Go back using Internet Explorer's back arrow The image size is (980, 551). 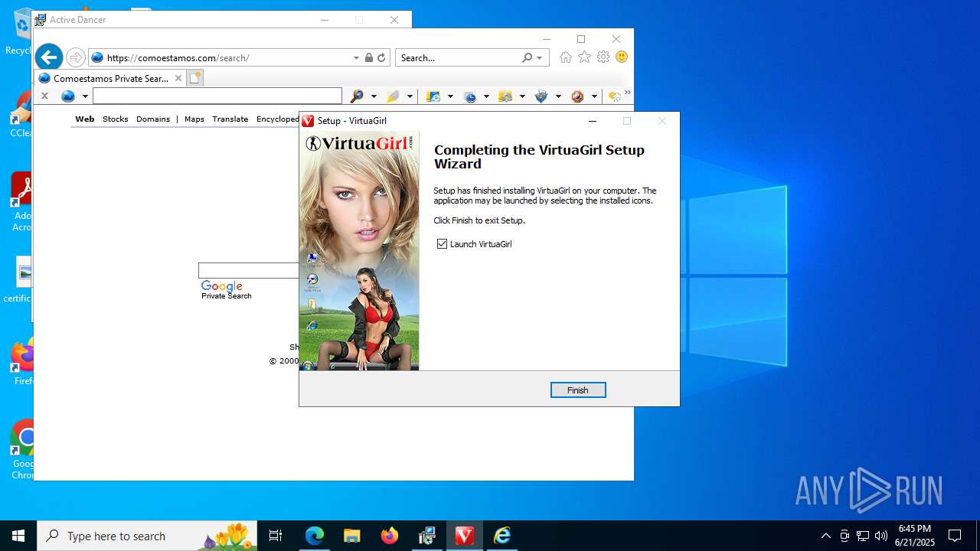click(x=48, y=57)
